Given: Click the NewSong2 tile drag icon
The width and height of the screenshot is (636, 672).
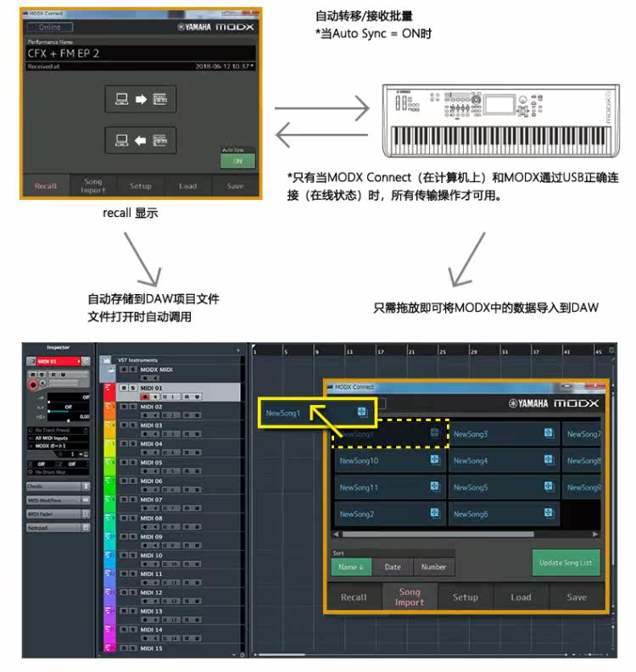Looking at the screenshot, I should (x=435, y=513).
